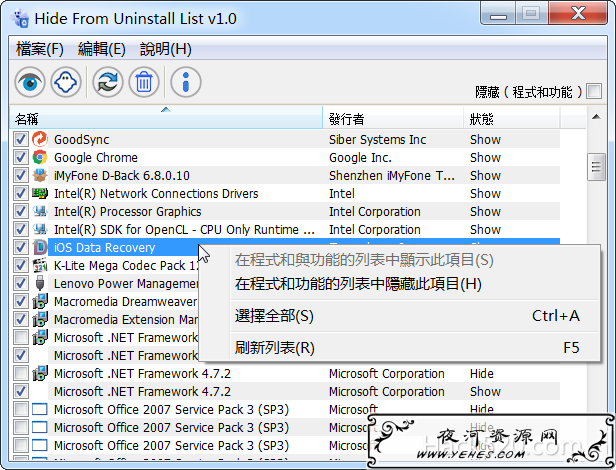Image resolution: width=616 pixels, height=470 pixels.
Task: Uncheck Macromedia Extension Manager checkbox
Action: (20, 319)
